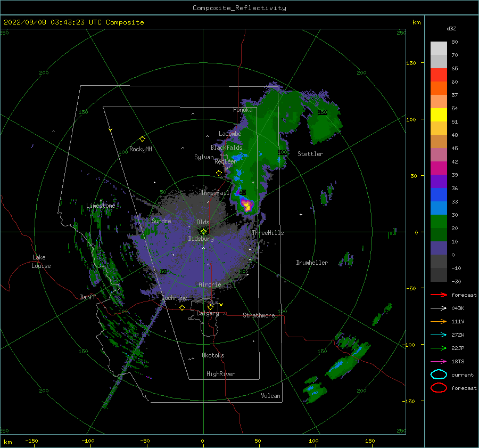Click the Sundre city label
Viewport: 479px width, 448px height.
point(161,221)
